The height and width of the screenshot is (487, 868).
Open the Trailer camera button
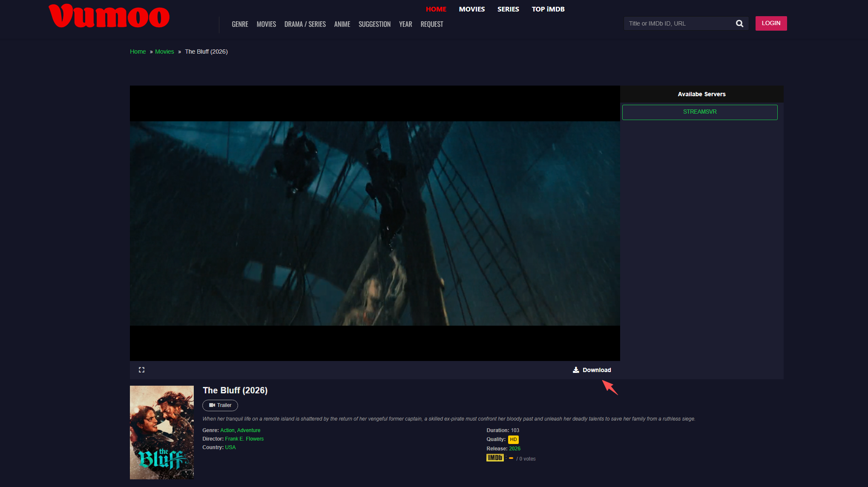point(220,405)
